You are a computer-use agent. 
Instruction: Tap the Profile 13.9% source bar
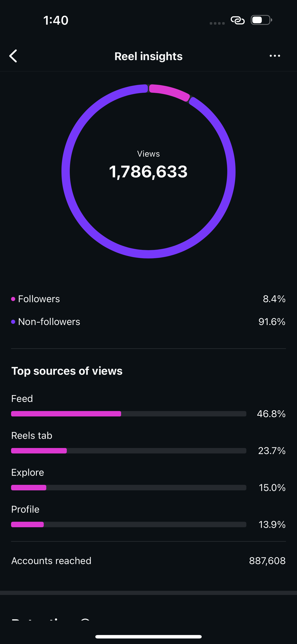(129, 524)
